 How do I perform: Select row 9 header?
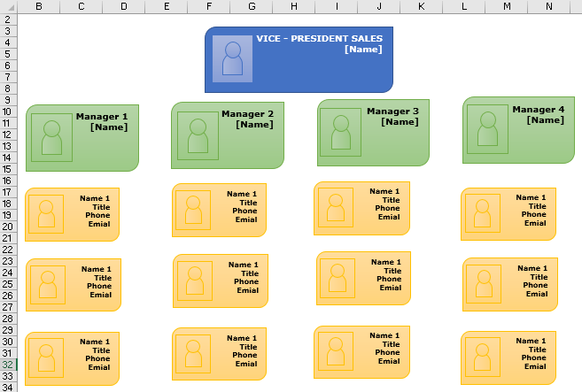(x=8, y=100)
